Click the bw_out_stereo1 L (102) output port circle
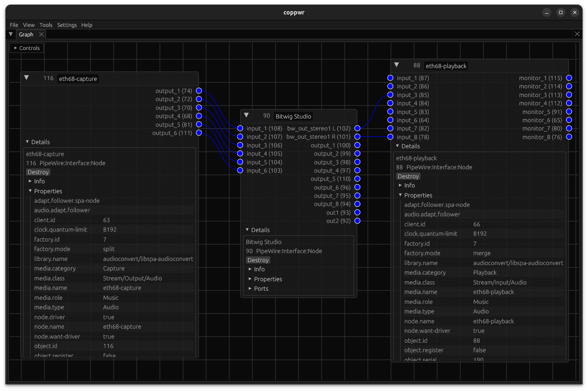 357,128
